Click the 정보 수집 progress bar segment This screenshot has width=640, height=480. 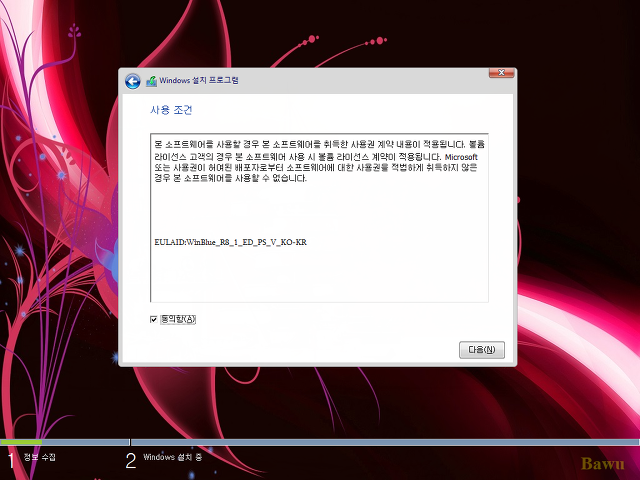(64, 442)
